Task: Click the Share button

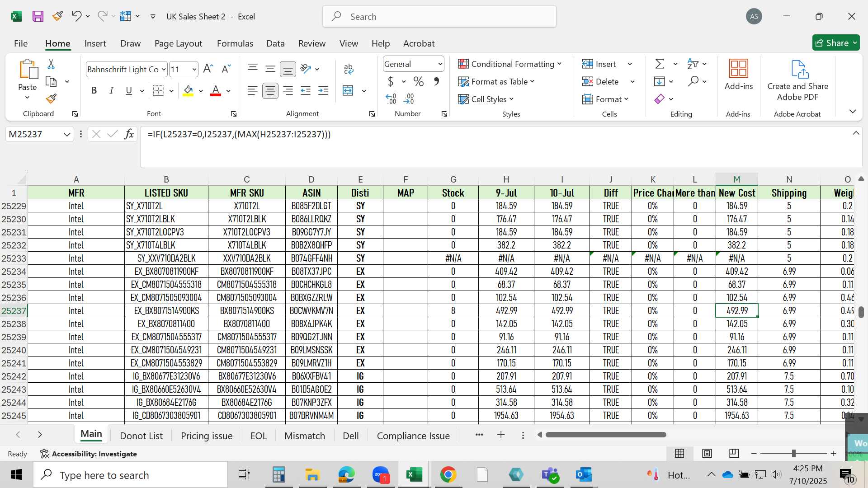Action: (x=836, y=43)
